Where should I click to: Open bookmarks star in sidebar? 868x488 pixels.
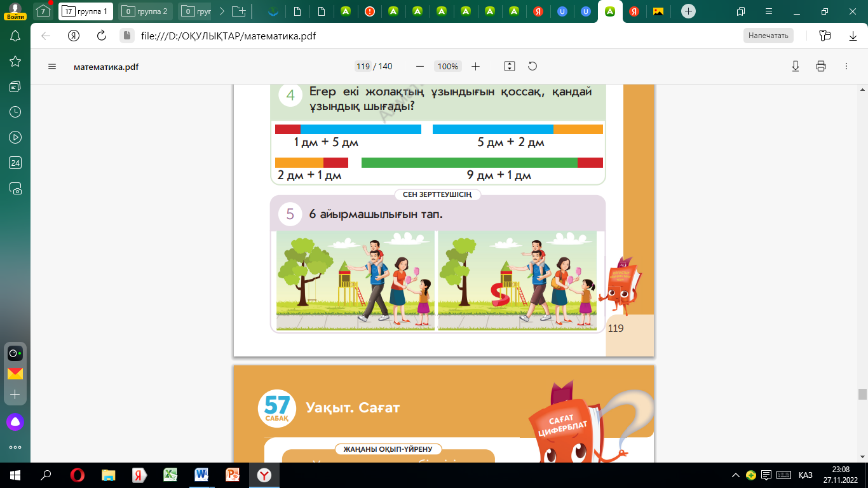(15, 61)
